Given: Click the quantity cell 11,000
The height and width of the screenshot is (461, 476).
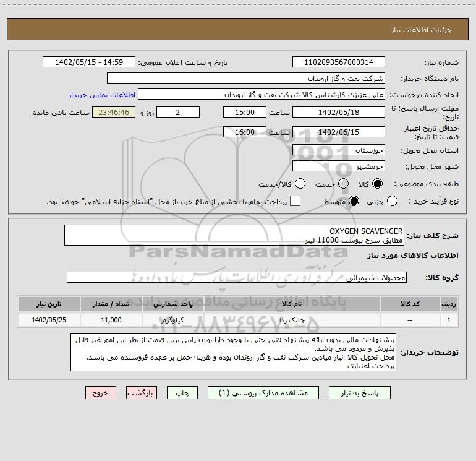Looking at the screenshot, I should [111, 320].
